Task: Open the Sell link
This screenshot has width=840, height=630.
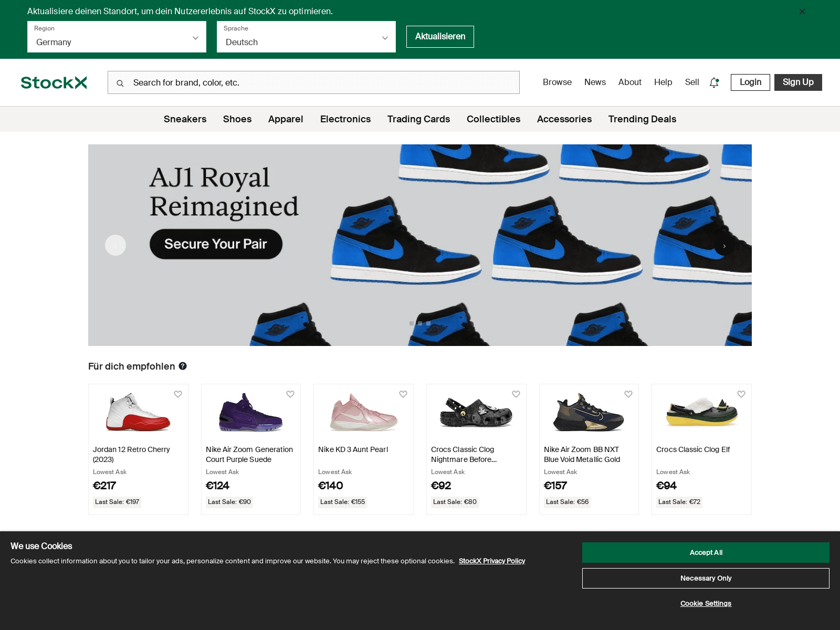Action: click(x=692, y=82)
